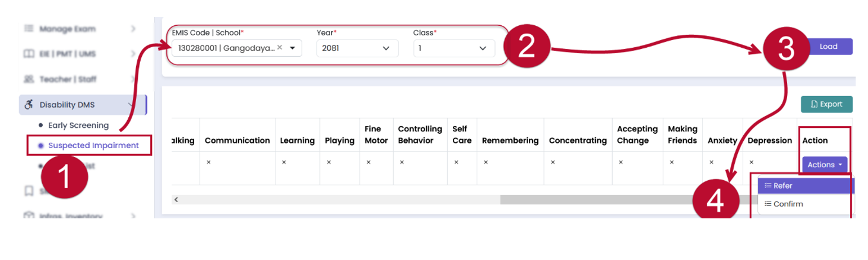Click the Export button
Image resolution: width=868 pixels, height=260 pixels.
point(826,104)
